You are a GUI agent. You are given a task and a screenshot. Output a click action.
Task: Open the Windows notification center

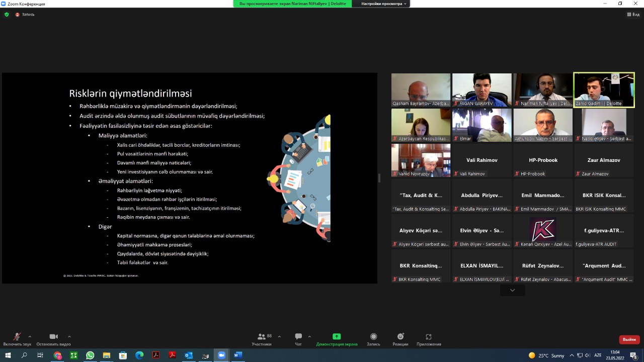[x=633, y=355]
